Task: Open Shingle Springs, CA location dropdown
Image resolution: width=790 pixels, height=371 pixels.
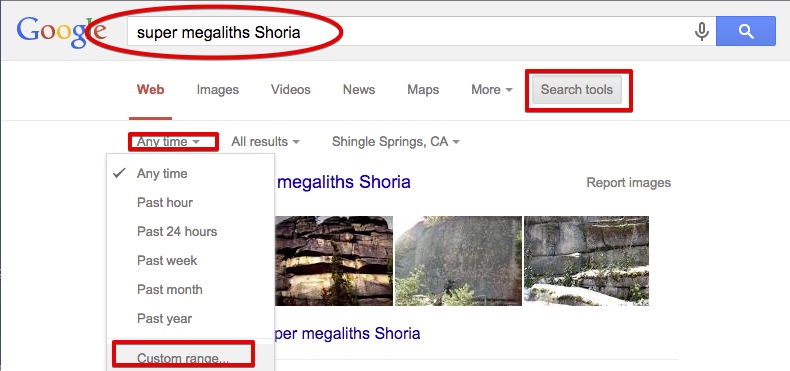Action: coord(396,142)
